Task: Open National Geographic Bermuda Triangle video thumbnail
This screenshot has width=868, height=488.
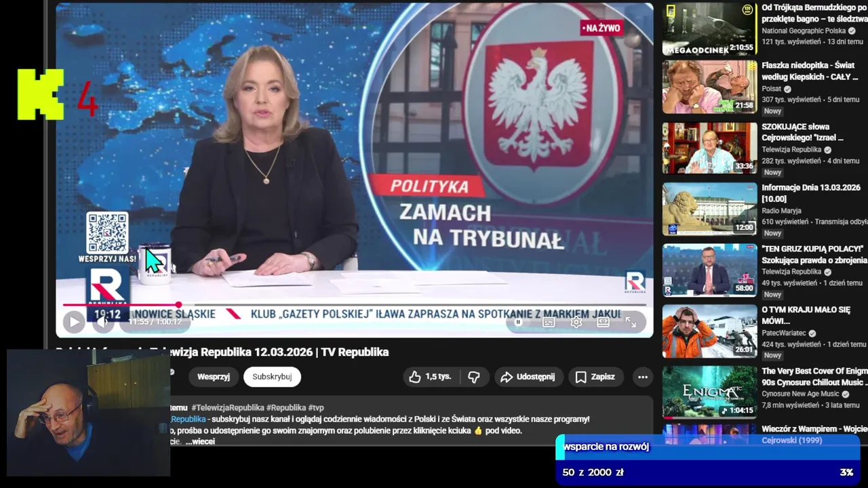Action: [709, 28]
